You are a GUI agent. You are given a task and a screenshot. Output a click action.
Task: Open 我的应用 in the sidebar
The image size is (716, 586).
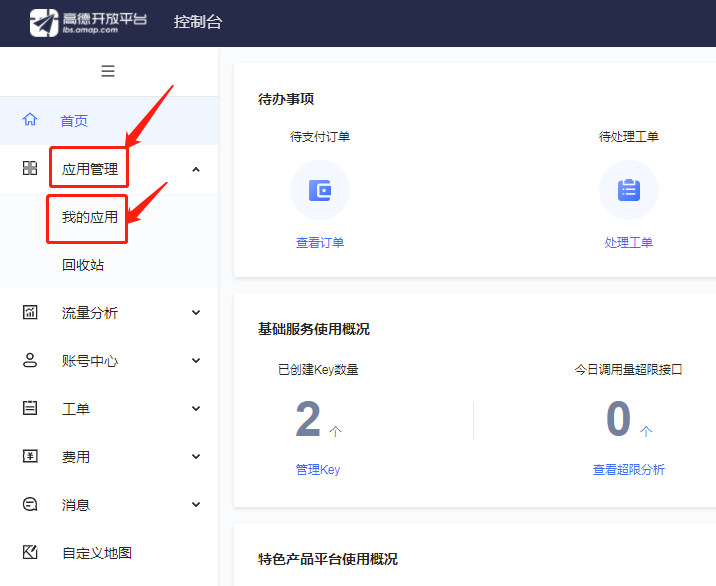pyautogui.click(x=90, y=217)
